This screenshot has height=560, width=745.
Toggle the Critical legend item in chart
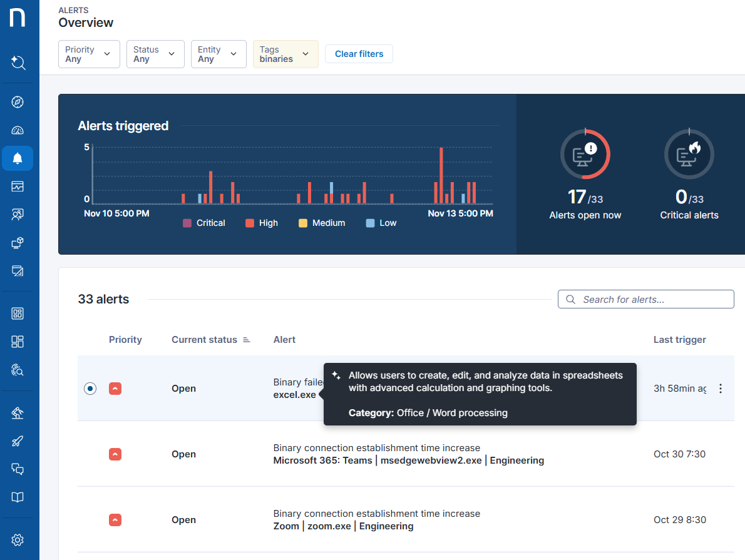(x=203, y=223)
